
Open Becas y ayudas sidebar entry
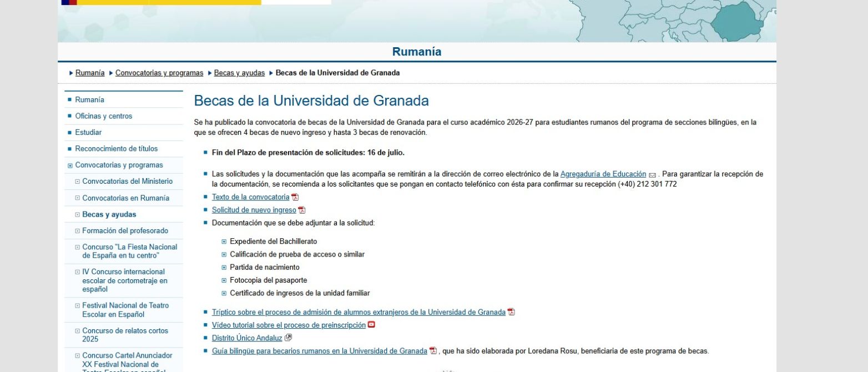109,214
